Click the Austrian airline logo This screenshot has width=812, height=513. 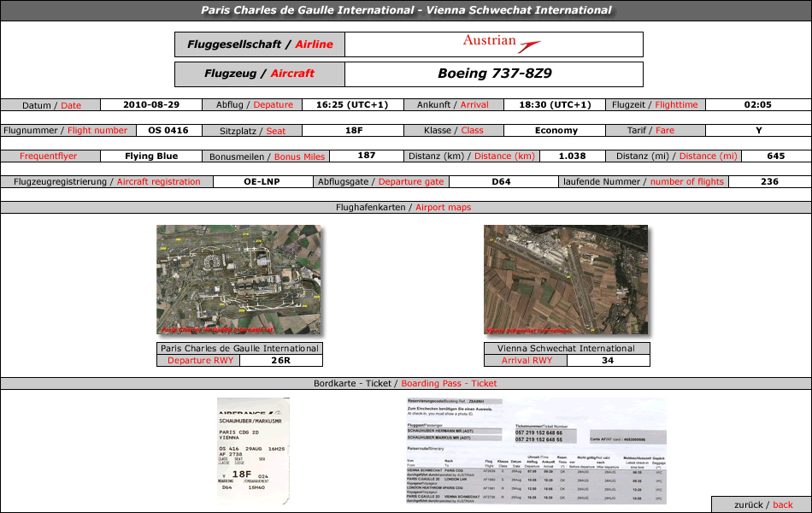click(501, 44)
